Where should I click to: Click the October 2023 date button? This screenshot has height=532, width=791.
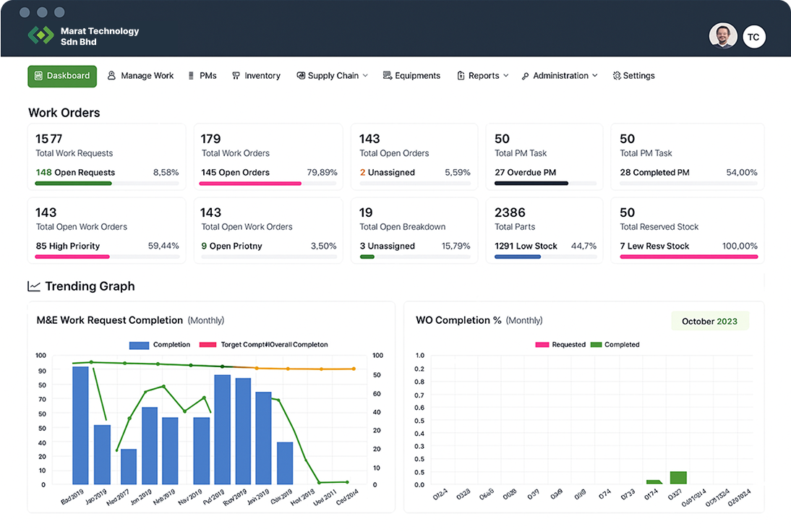pos(710,321)
